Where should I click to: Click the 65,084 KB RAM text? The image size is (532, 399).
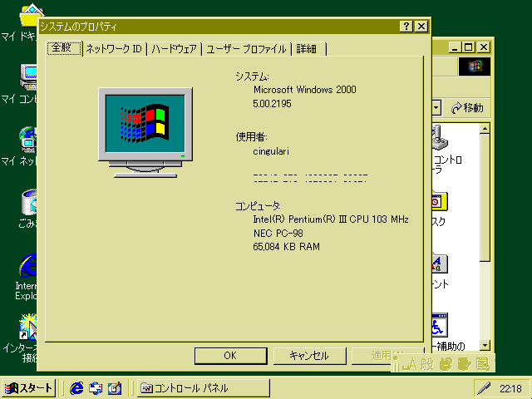tap(286, 247)
